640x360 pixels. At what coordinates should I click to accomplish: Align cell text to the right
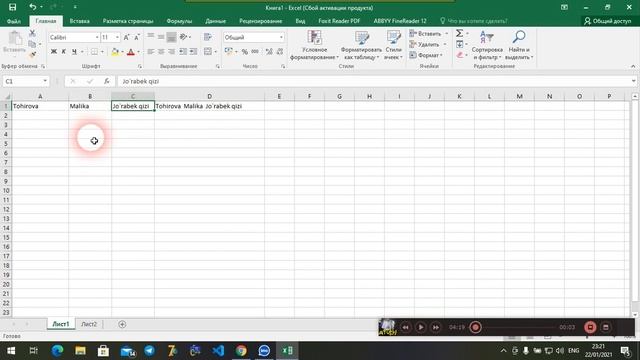tap(171, 51)
